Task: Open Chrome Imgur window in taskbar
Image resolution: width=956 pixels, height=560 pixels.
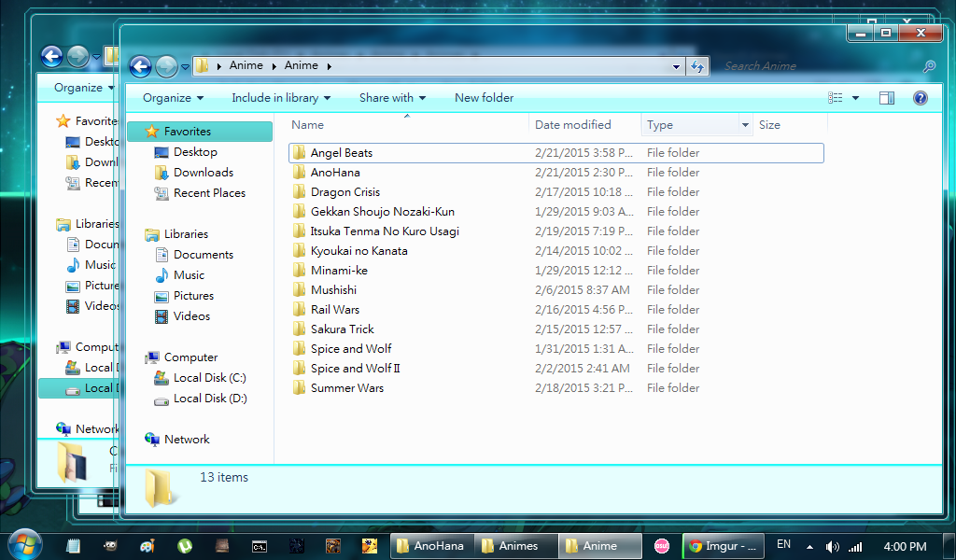Action: tap(724, 546)
